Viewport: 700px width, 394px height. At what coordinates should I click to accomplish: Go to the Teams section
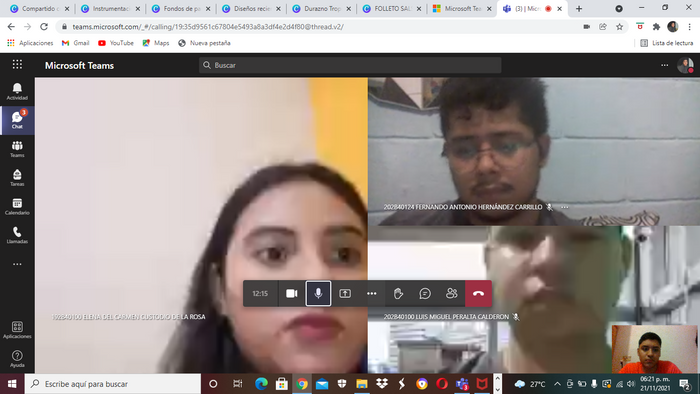click(x=17, y=149)
